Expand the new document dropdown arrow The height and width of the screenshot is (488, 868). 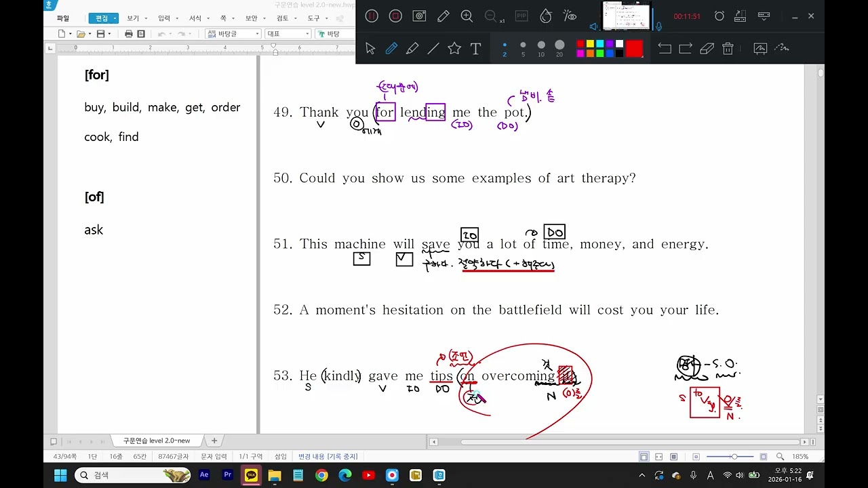70,34
